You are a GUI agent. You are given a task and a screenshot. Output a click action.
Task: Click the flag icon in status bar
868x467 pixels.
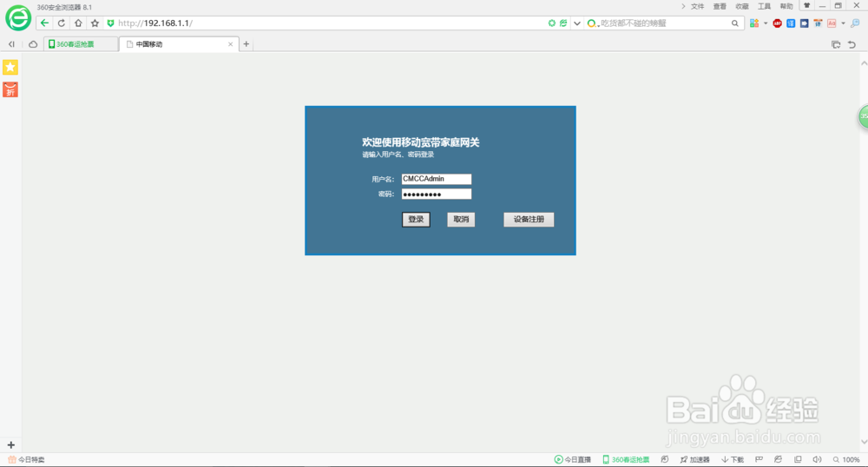[x=759, y=459]
